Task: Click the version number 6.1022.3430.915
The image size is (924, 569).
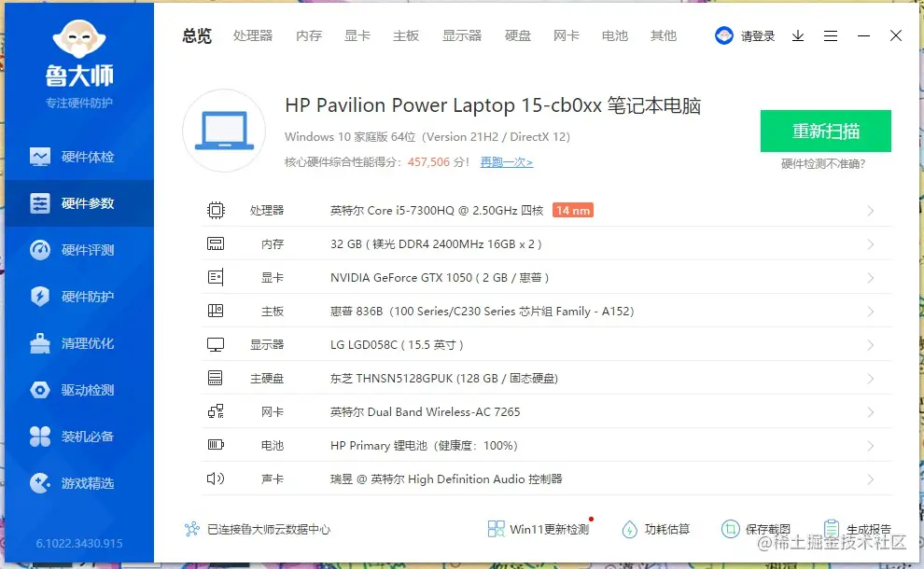Action: (x=79, y=543)
